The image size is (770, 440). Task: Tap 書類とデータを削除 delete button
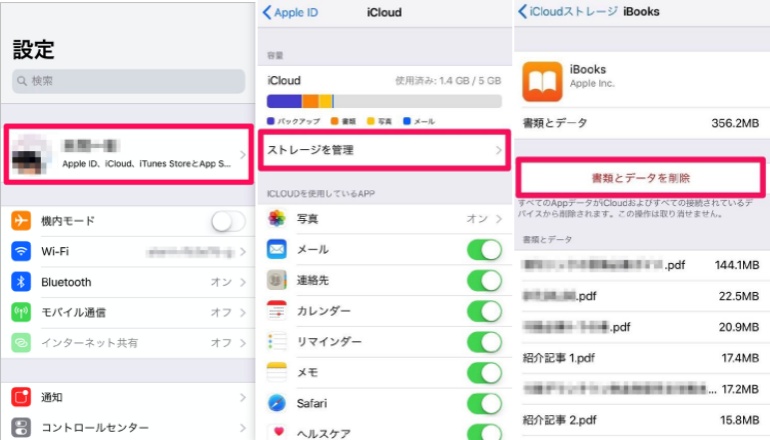[x=640, y=178]
